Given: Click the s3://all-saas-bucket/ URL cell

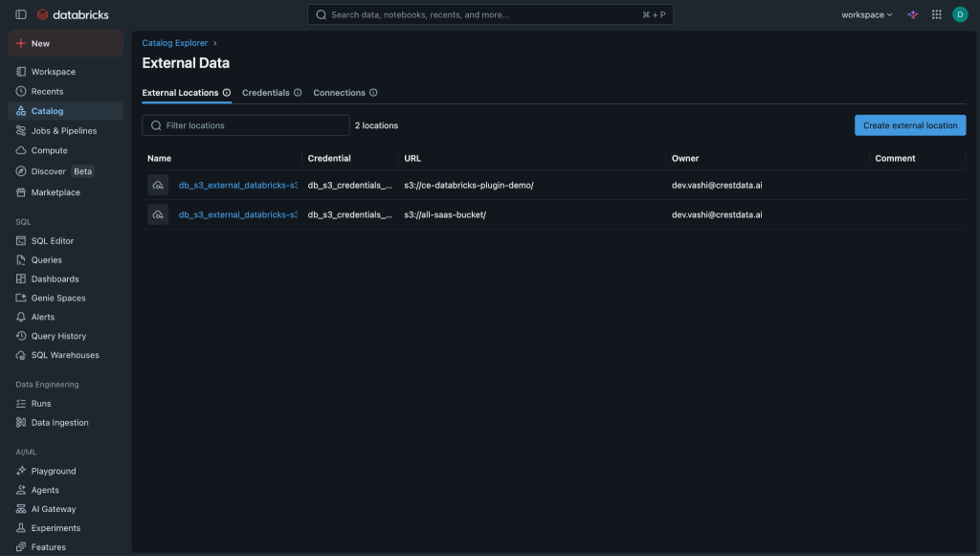Looking at the screenshot, I should coord(445,214).
